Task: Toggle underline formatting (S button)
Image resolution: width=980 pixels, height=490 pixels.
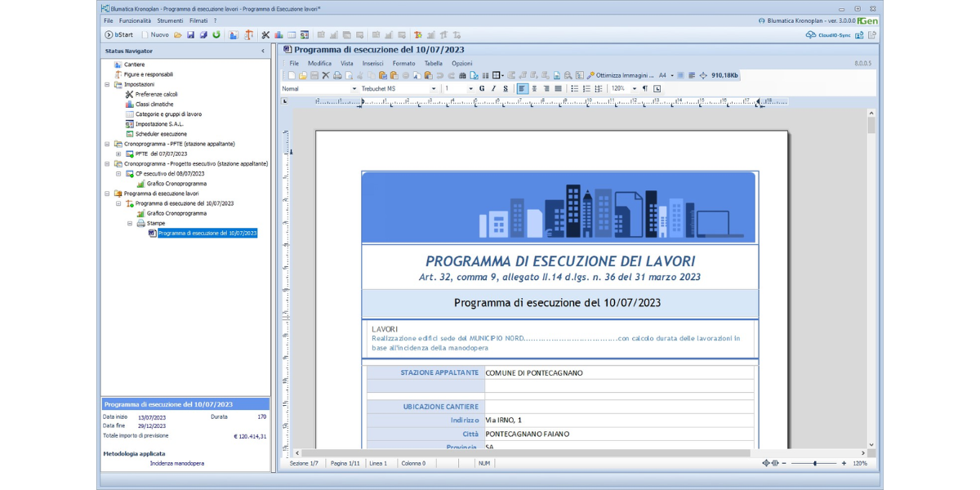Action: (506, 88)
